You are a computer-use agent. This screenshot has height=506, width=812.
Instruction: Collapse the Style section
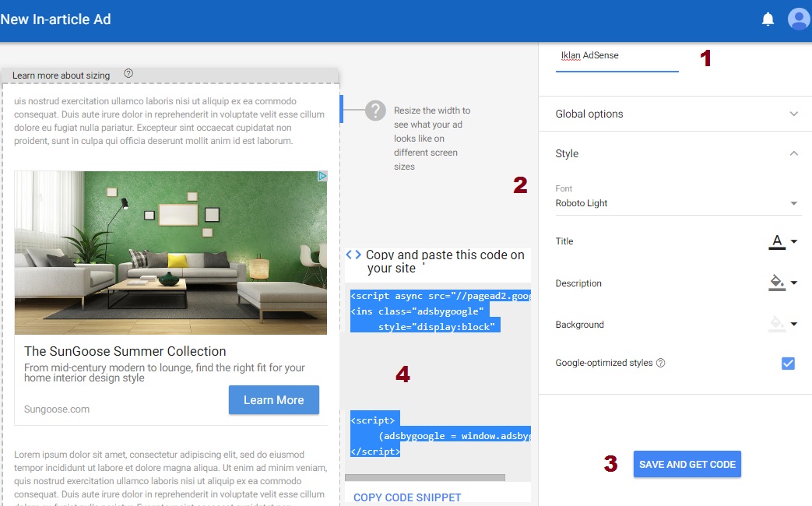pyautogui.click(x=793, y=153)
